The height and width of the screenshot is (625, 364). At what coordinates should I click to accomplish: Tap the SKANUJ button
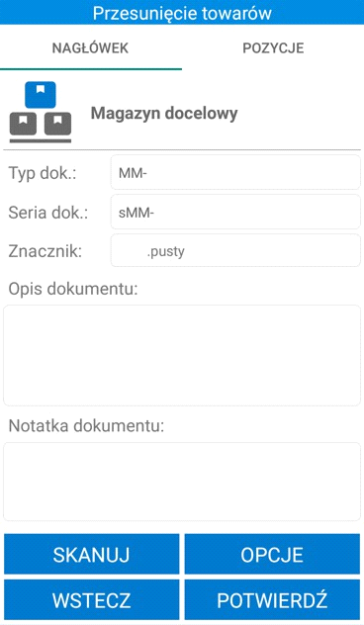click(x=92, y=555)
